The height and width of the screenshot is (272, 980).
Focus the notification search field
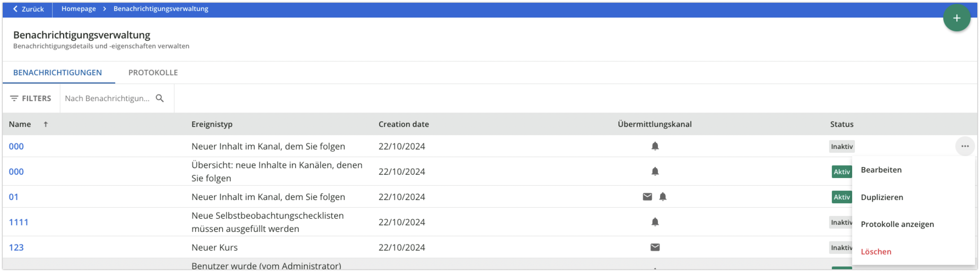[x=107, y=98]
